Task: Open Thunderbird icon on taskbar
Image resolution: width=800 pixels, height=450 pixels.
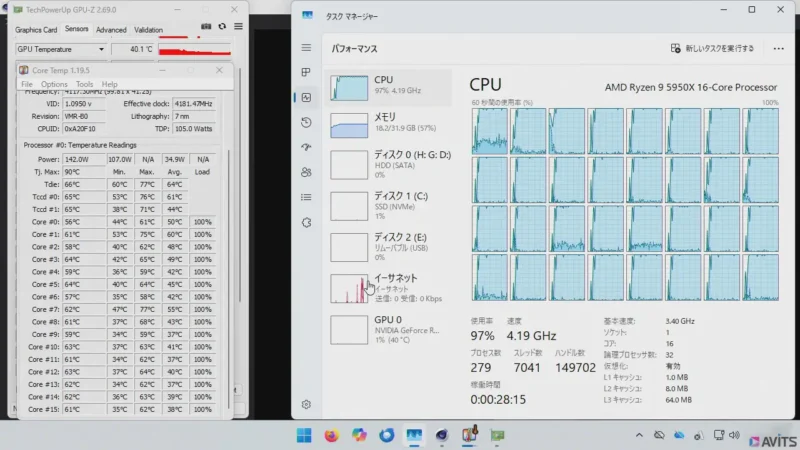Action: (387, 435)
